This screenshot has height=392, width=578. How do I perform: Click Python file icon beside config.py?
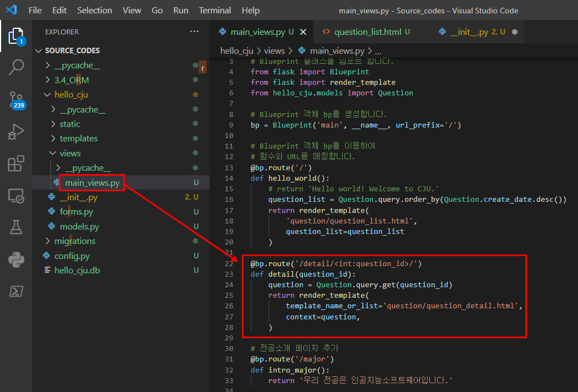click(47, 255)
